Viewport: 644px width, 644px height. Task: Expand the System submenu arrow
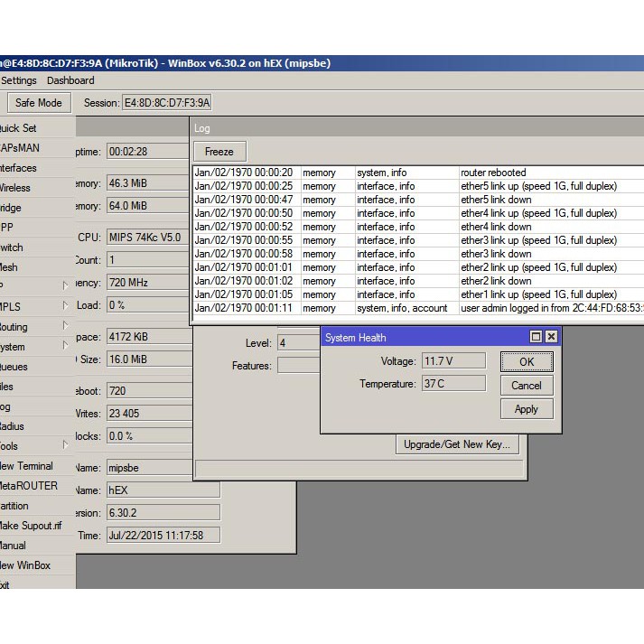click(65, 346)
